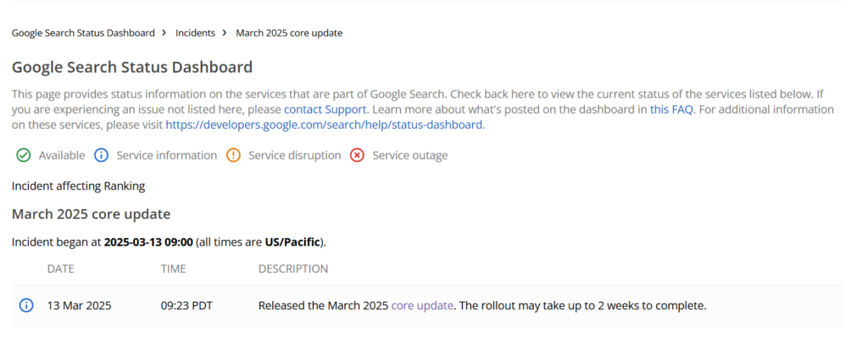Visit the developers.google.com status-dashboard URL

click(324, 125)
